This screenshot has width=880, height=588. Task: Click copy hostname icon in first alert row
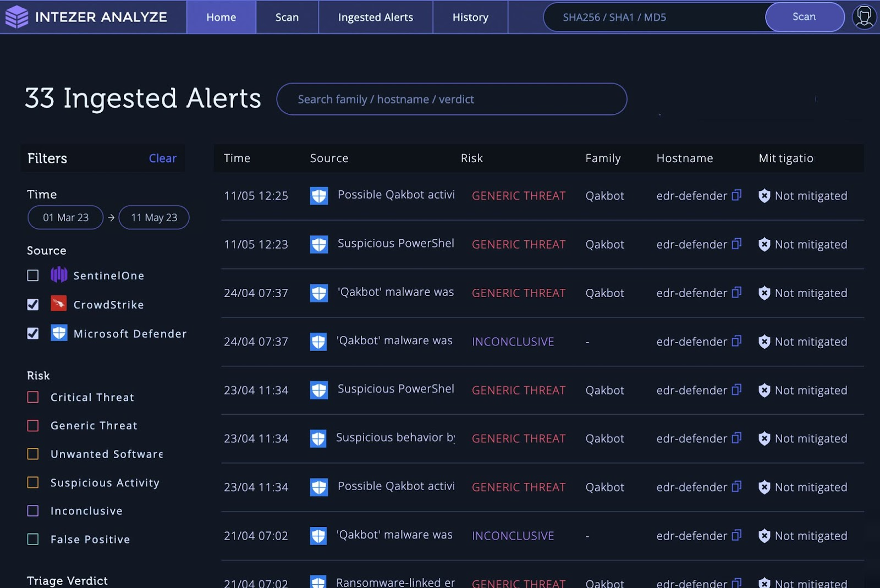click(x=736, y=195)
